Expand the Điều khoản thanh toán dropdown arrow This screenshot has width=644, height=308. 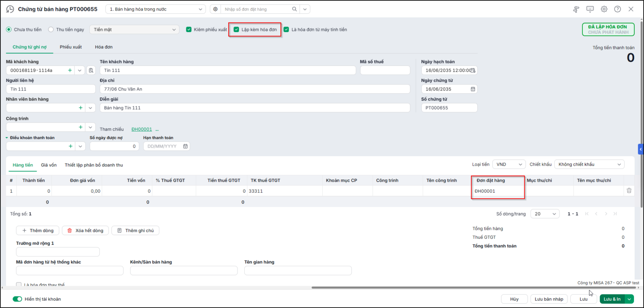point(80,146)
